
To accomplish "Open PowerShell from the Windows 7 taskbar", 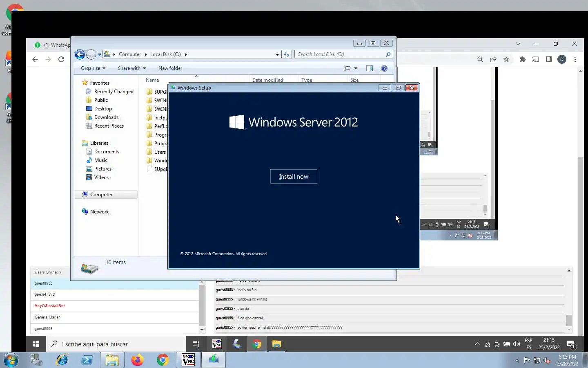I will pos(87,360).
